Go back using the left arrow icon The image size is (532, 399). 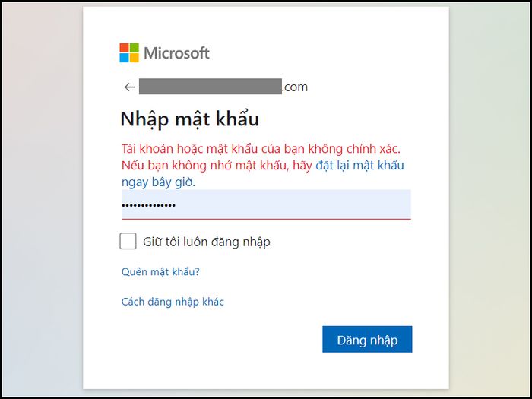pyautogui.click(x=129, y=87)
